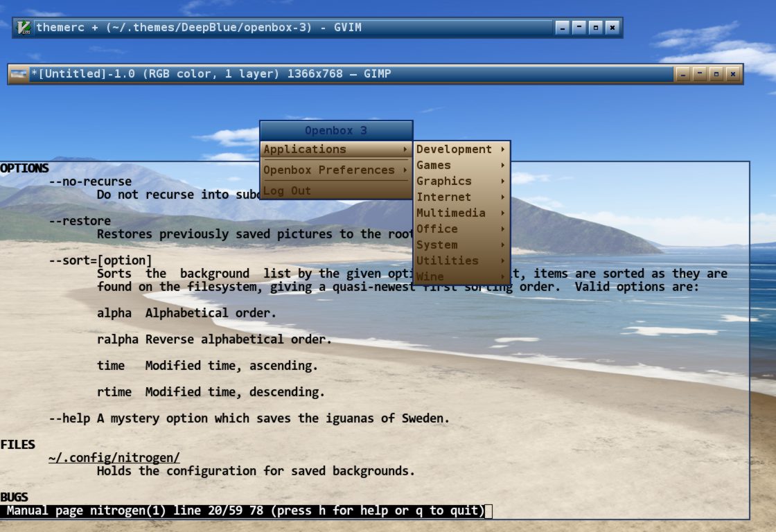This screenshot has height=532, width=776.
Task: Open the Development submenu
Action: pyautogui.click(x=461, y=149)
